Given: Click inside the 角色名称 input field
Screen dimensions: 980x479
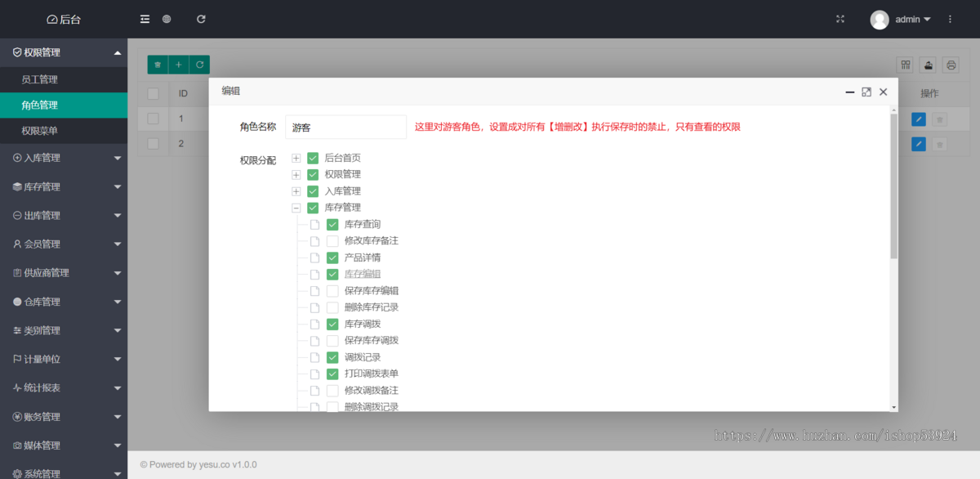Looking at the screenshot, I should [x=345, y=127].
